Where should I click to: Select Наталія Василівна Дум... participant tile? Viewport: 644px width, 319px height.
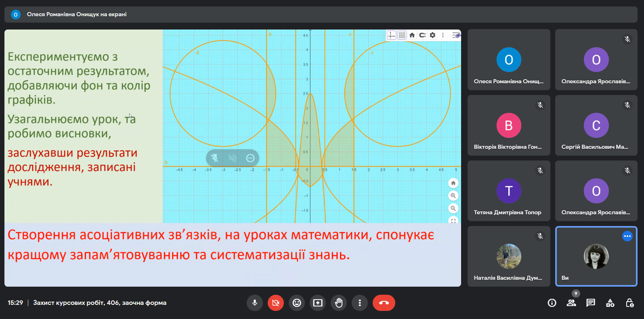click(x=509, y=256)
